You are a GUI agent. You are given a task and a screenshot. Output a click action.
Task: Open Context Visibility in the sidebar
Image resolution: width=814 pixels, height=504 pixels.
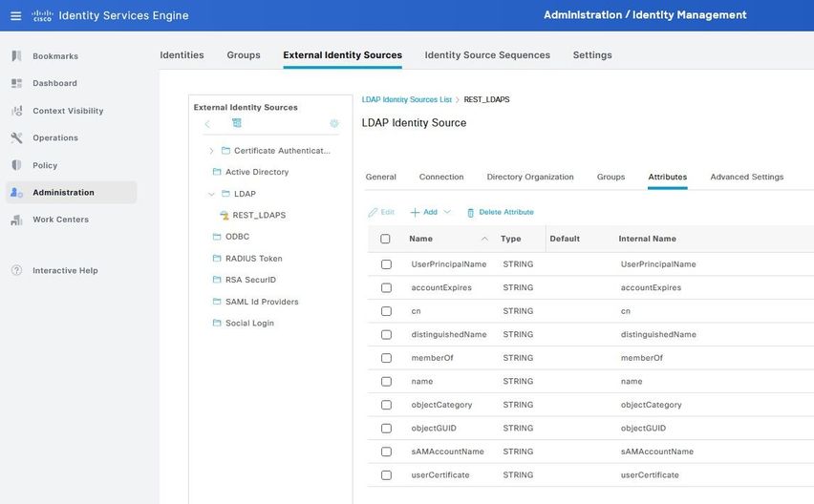click(x=68, y=111)
